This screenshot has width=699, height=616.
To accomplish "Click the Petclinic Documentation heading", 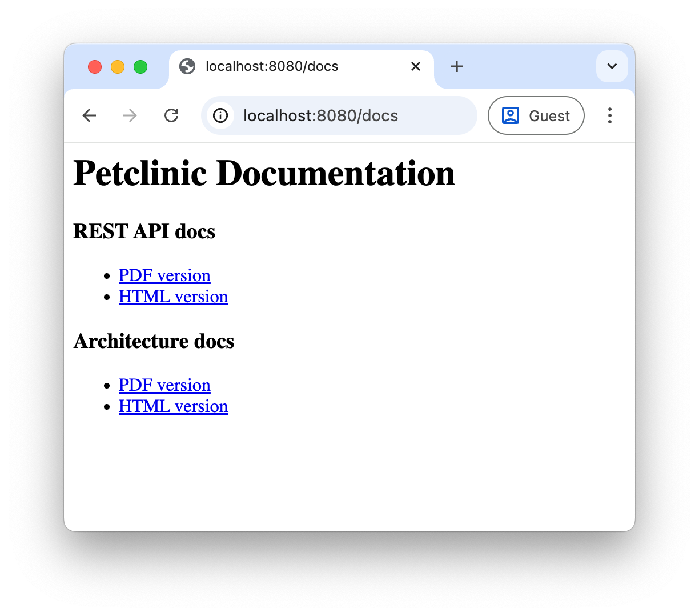I will pyautogui.click(x=264, y=173).
